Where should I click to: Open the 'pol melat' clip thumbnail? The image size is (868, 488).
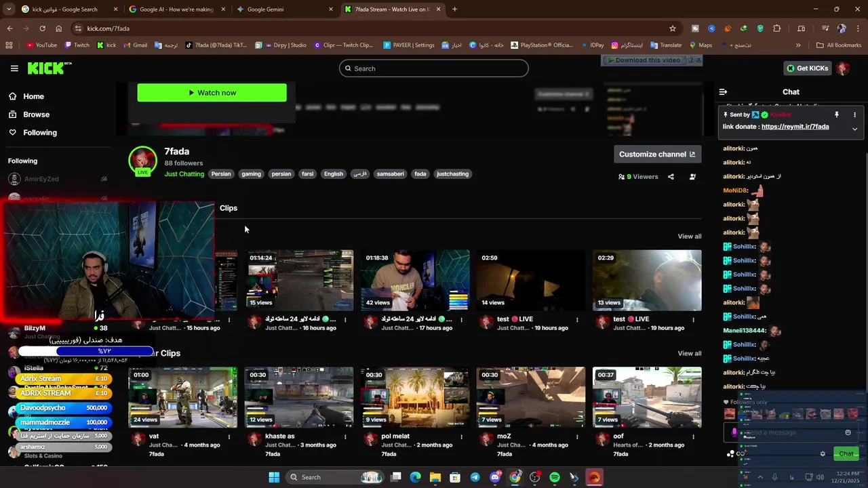click(x=415, y=398)
